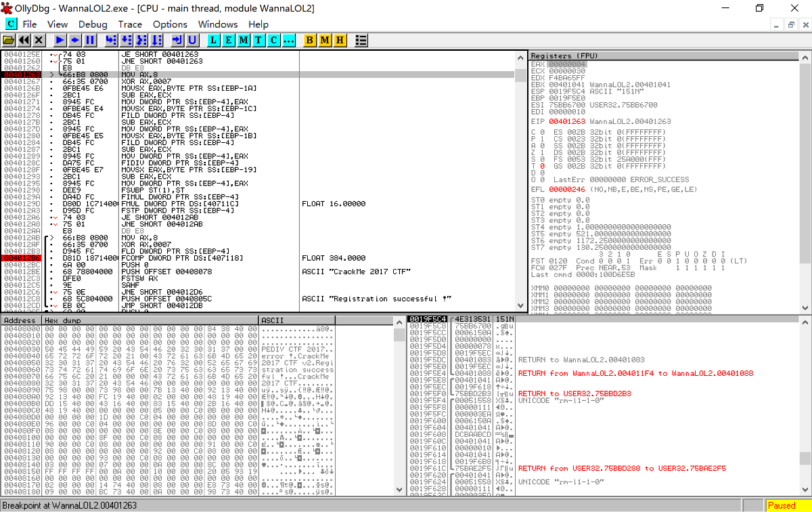Click the CPU window icon beside File menu
Screen dimensions: 812x512
[11, 24]
